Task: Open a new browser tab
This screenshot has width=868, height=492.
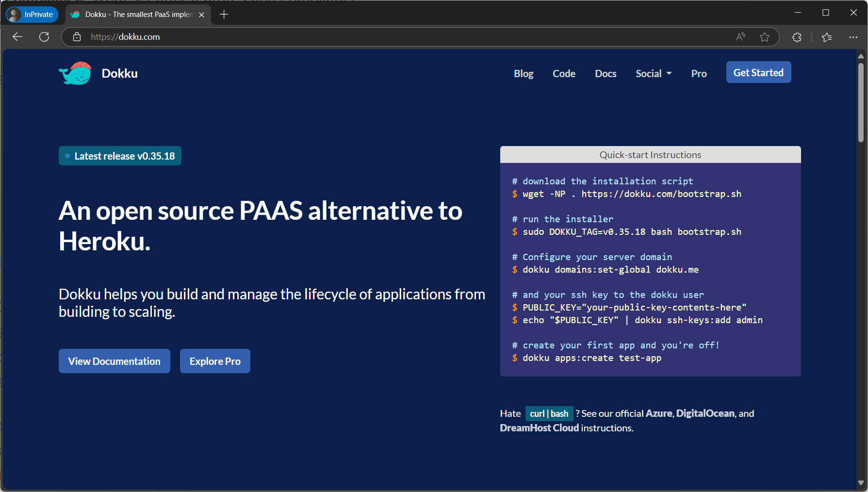Action: tap(224, 15)
